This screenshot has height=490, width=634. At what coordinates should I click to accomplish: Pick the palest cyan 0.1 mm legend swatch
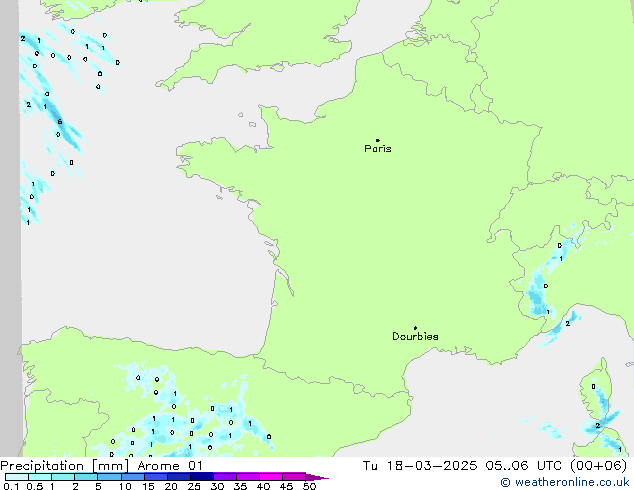tap(17, 477)
